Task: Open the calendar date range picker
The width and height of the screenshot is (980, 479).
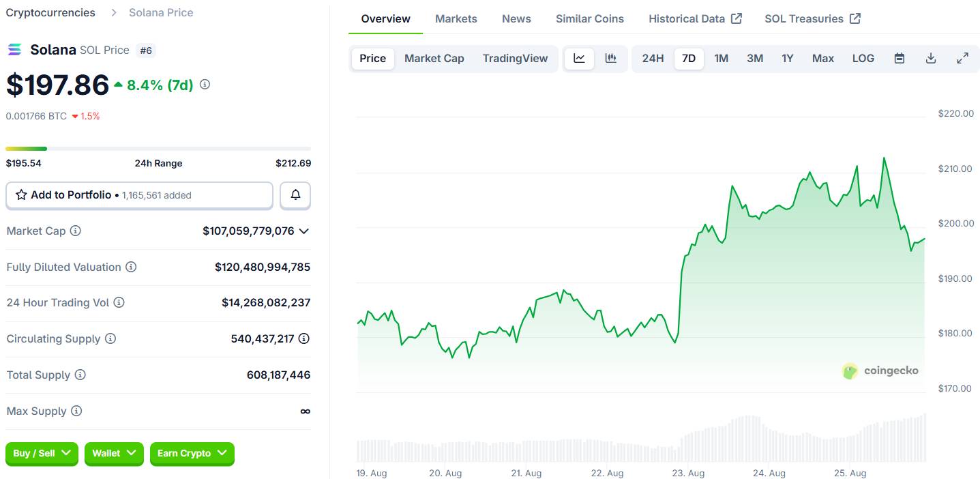Action: tap(900, 59)
